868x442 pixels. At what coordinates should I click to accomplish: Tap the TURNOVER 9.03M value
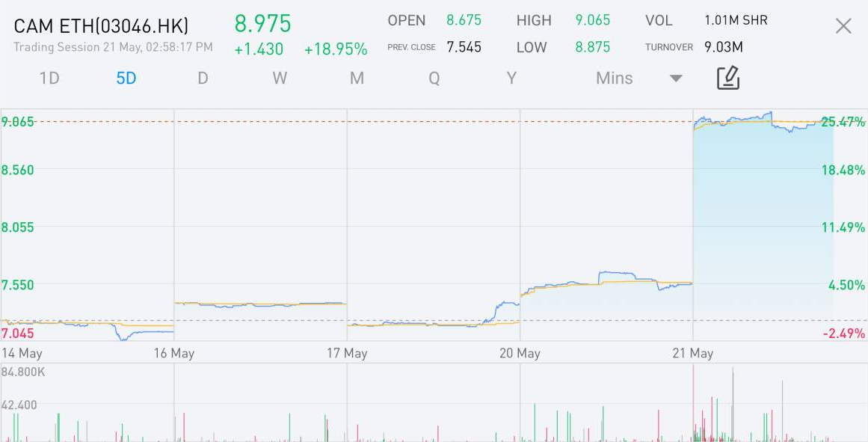click(x=723, y=47)
